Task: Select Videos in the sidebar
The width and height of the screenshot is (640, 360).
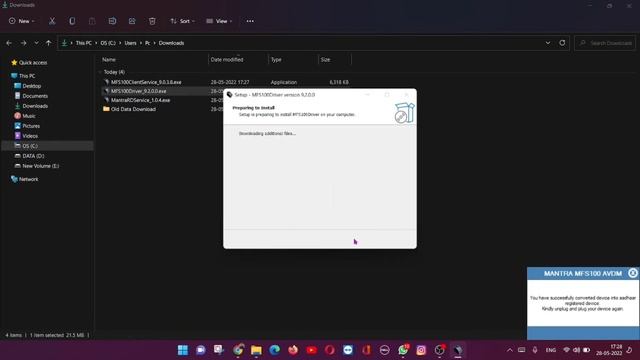Action: click(30, 136)
